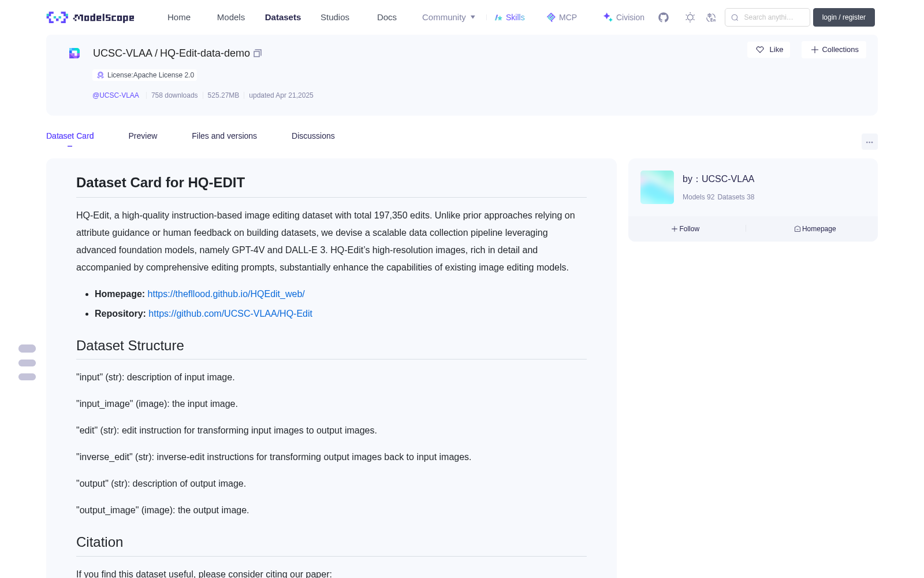This screenshot has width=924, height=578.
Task: Click the '758 downloads' text
Action: [x=174, y=95]
